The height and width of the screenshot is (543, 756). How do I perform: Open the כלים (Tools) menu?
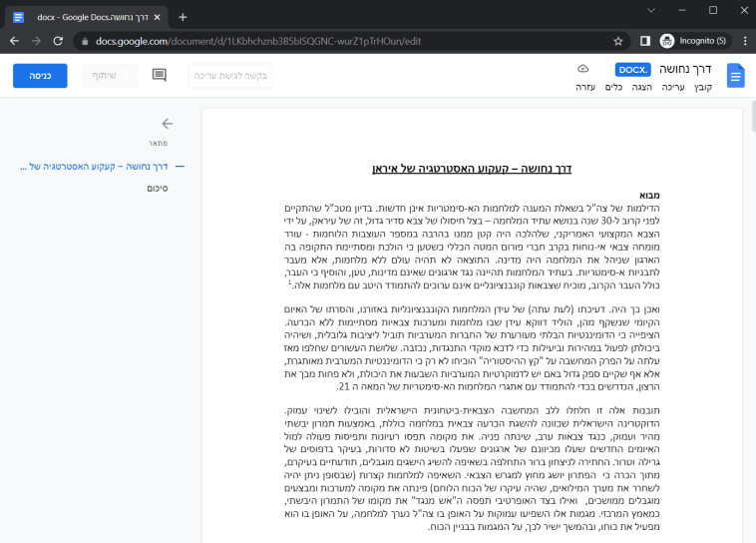(614, 88)
